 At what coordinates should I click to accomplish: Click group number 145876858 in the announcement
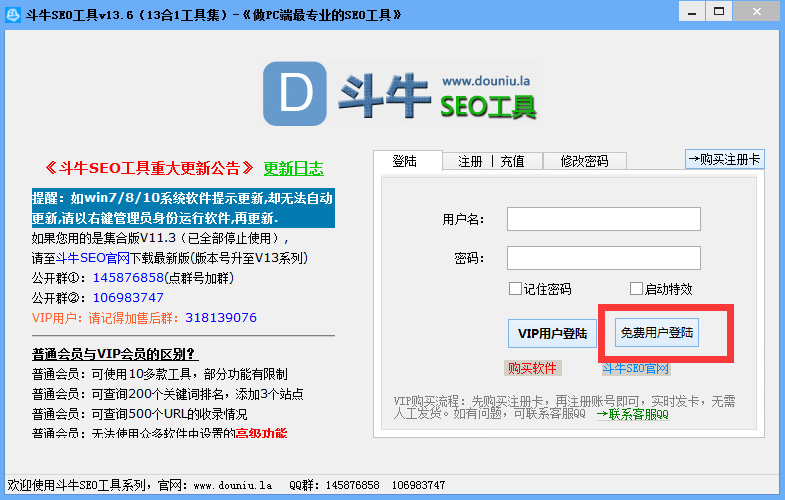[x=129, y=278]
